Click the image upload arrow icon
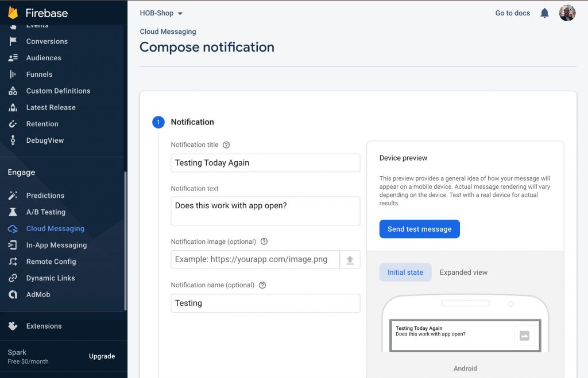Viewport: 588px width, 378px height. (x=350, y=260)
